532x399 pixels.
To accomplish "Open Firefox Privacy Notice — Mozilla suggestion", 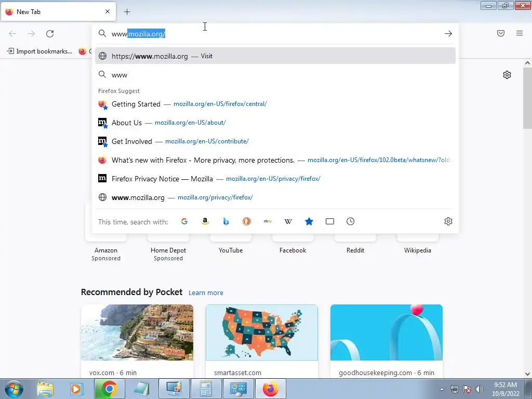I will pyautogui.click(x=275, y=179).
